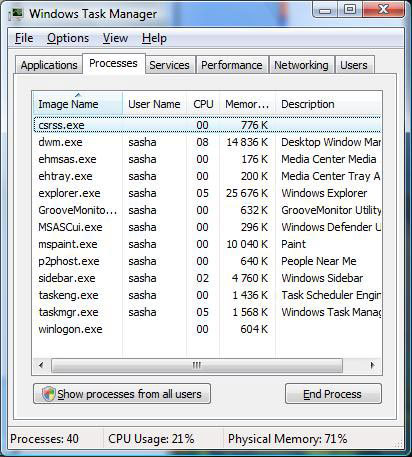
Task: Sort by the User Name column header
Action: (154, 104)
